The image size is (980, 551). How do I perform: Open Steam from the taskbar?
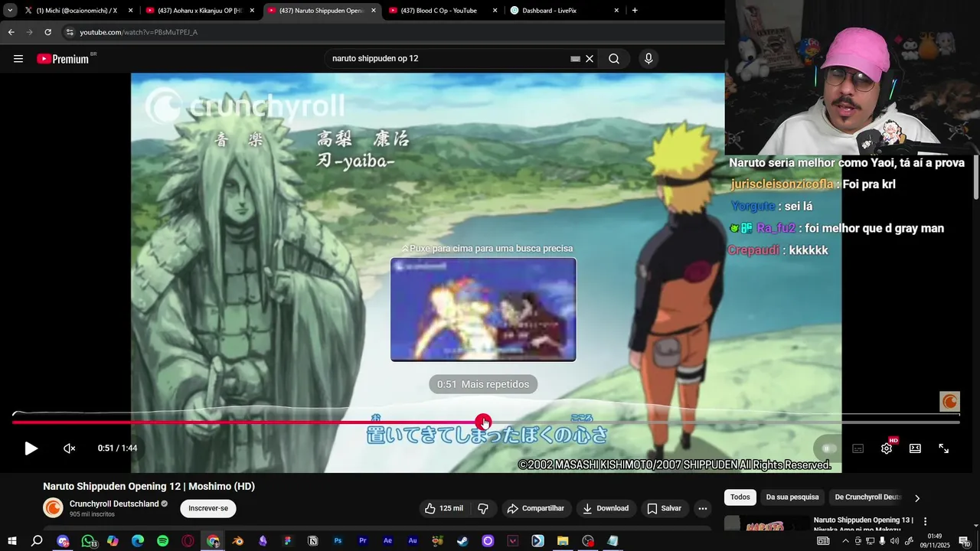(462, 541)
